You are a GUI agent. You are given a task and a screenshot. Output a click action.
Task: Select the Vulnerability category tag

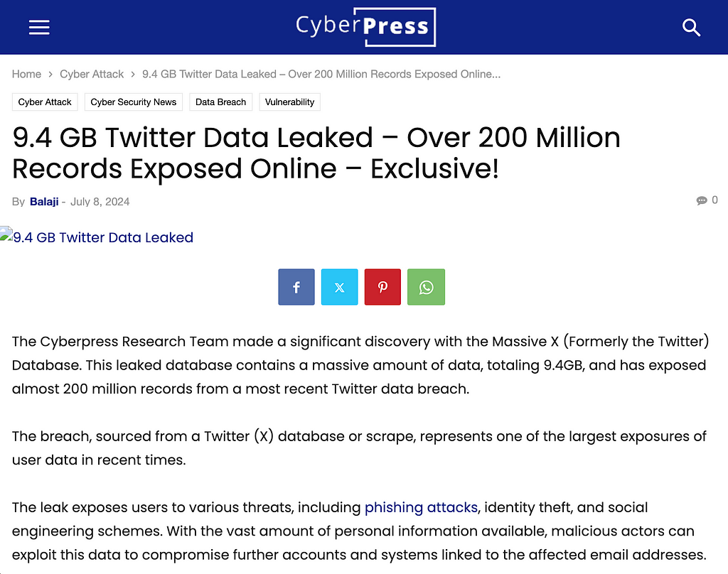click(289, 102)
